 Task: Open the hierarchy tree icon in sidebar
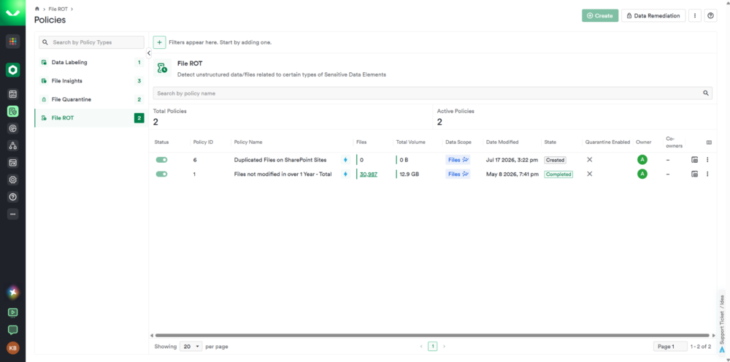point(13,146)
